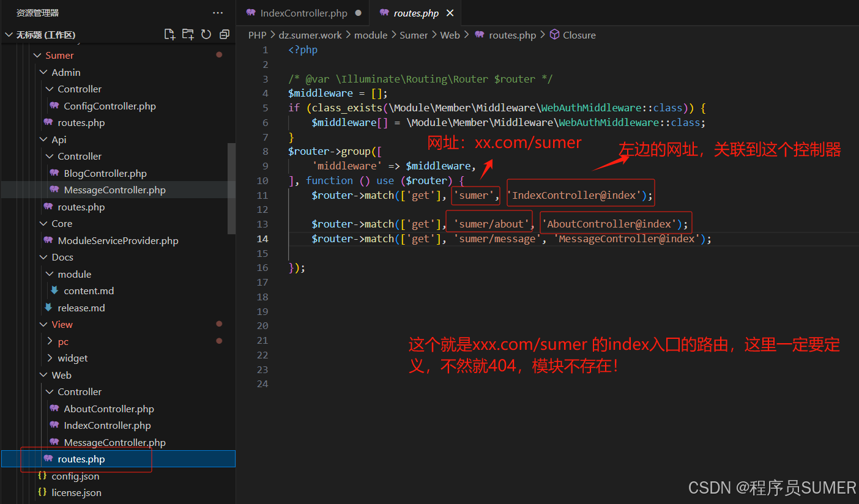The width and height of the screenshot is (859, 504).
Task: Click the New File icon in Explorer
Action: tap(170, 35)
